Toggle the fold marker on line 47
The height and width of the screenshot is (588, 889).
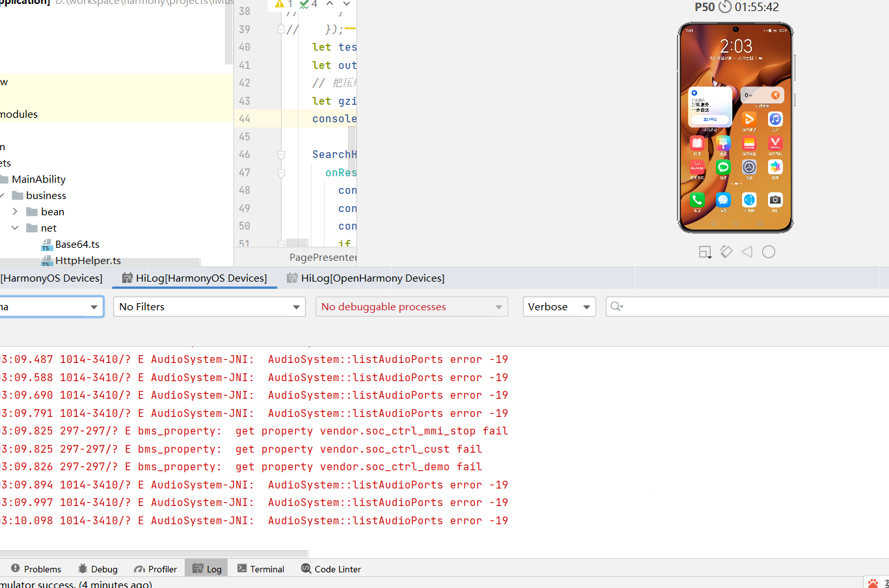pyautogui.click(x=282, y=173)
